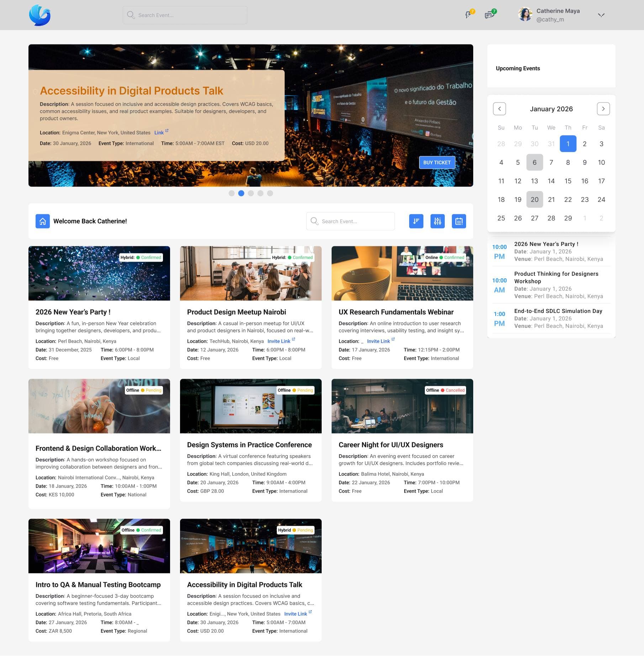Open the 2026 New Year's Party card image
The width and height of the screenshot is (644, 656).
(x=99, y=273)
